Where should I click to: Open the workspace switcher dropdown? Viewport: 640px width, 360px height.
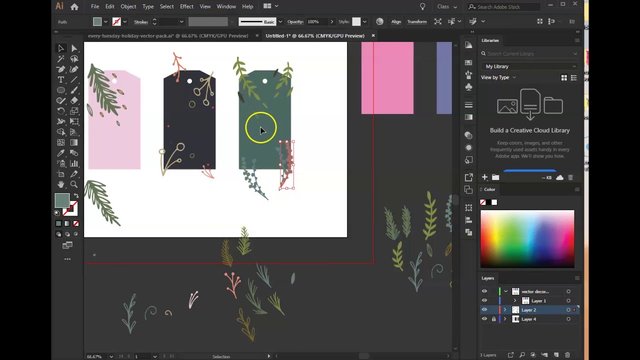(447, 7)
